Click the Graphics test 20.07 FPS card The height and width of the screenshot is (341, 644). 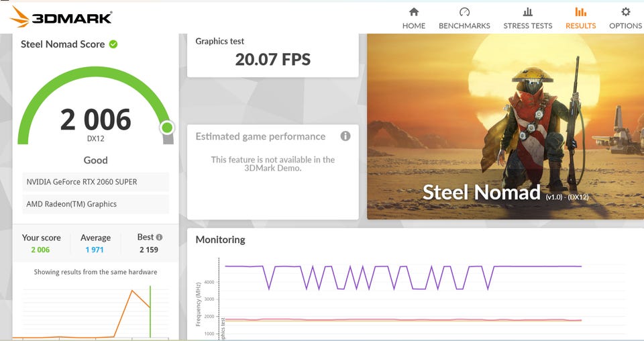pos(273,56)
